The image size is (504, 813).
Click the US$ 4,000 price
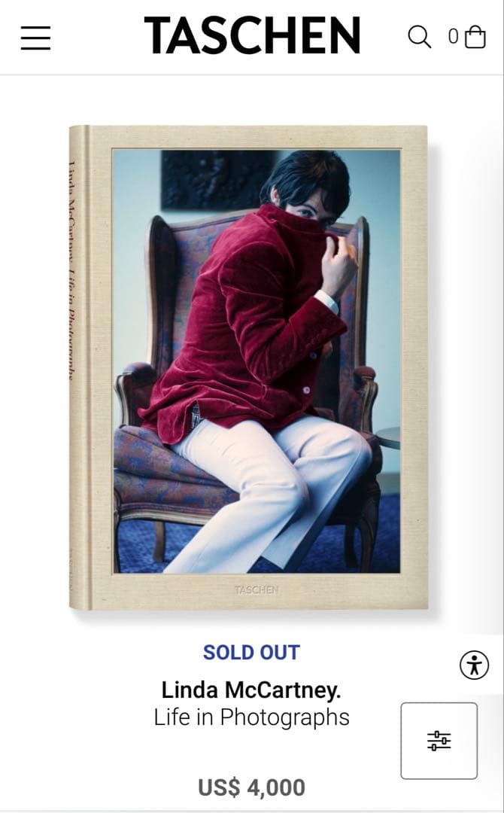pyautogui.click(x=251, y=787)
